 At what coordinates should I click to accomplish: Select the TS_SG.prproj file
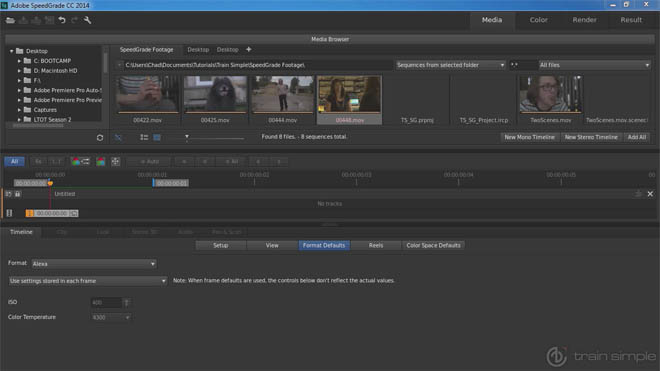[417, 99]
